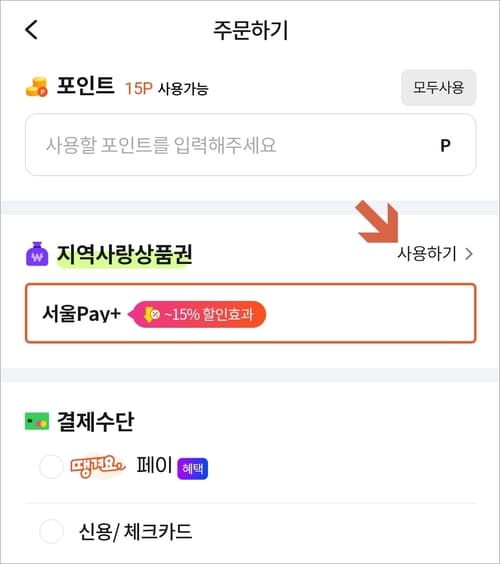This screenshot has width=500, height=564.
Task: Open the 사용하기 chevron arrow
Action: 468,254
